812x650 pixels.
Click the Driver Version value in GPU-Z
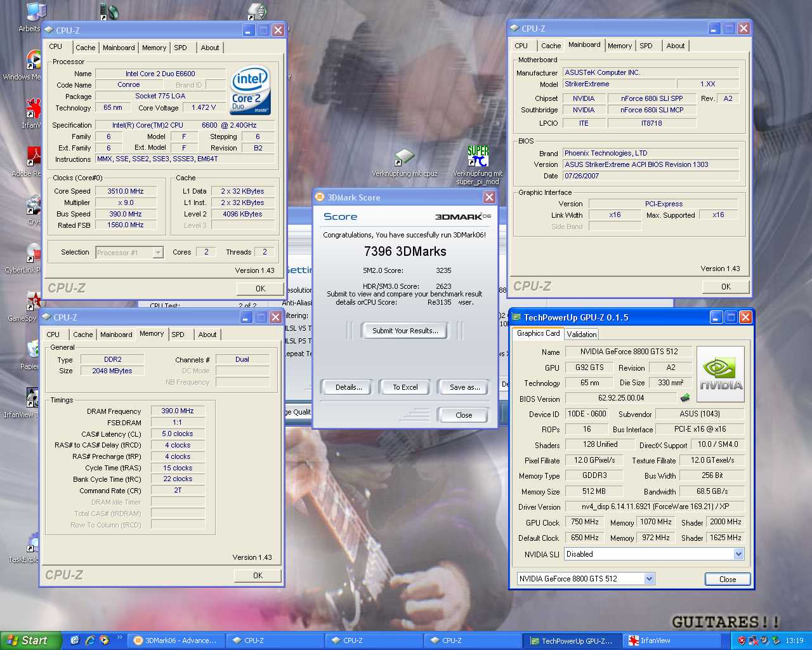[656, 507]
